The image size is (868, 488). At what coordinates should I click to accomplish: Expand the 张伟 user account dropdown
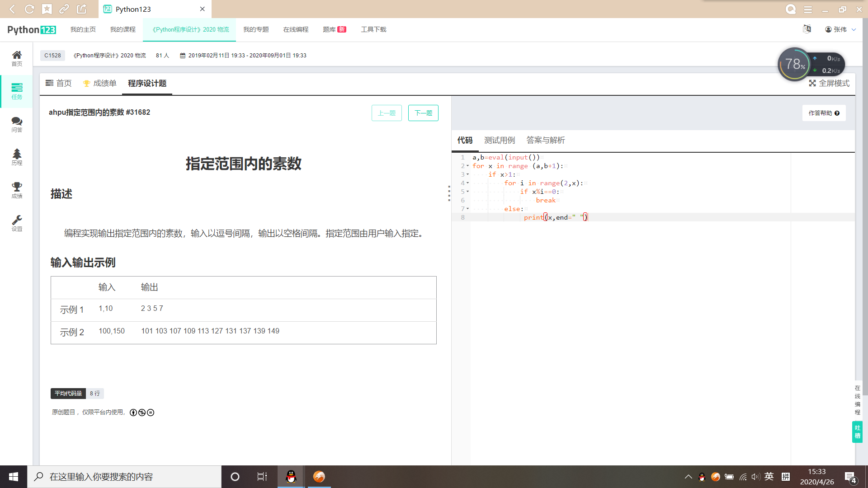[840, 29]
